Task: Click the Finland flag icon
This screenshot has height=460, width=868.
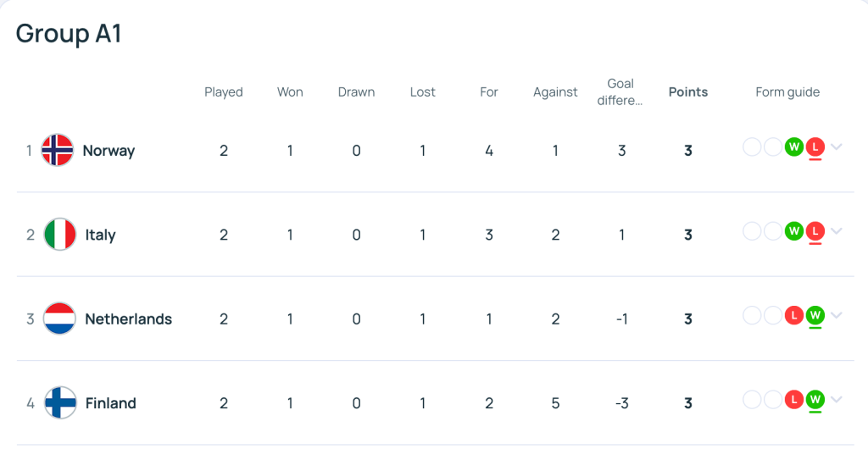Action: [59, 403]
